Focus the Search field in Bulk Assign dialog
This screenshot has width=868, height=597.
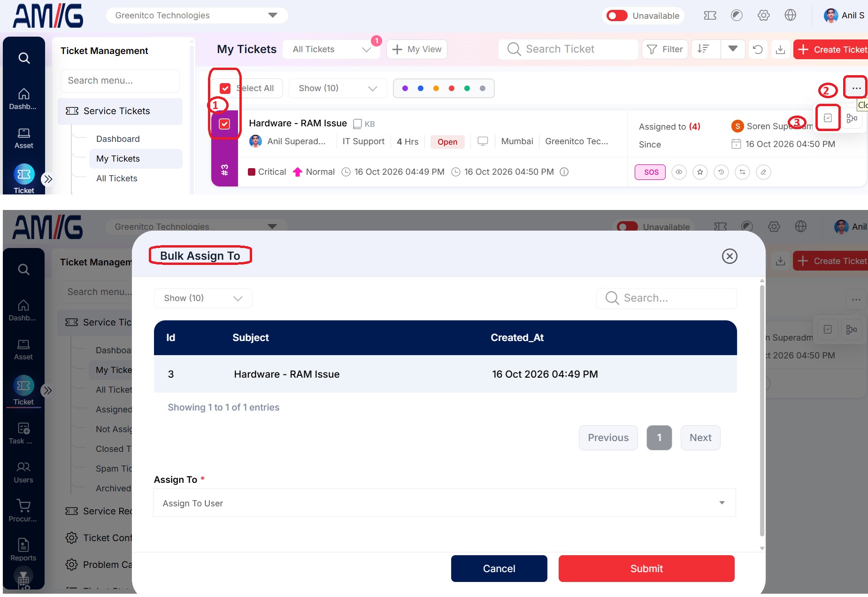(x=667, y=298)
